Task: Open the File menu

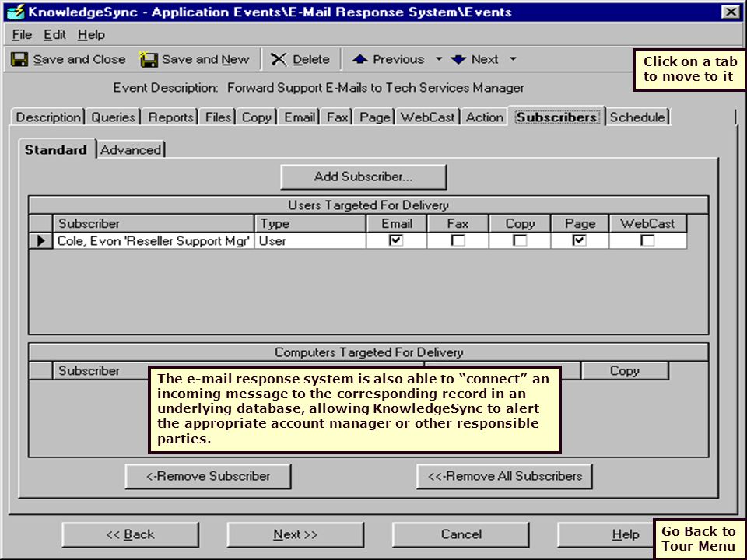Action: coord(22,35)
